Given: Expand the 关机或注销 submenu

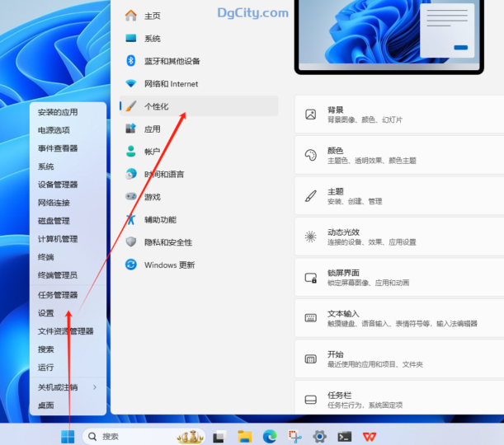Looking at the screenshot, I should coord(68,387).
